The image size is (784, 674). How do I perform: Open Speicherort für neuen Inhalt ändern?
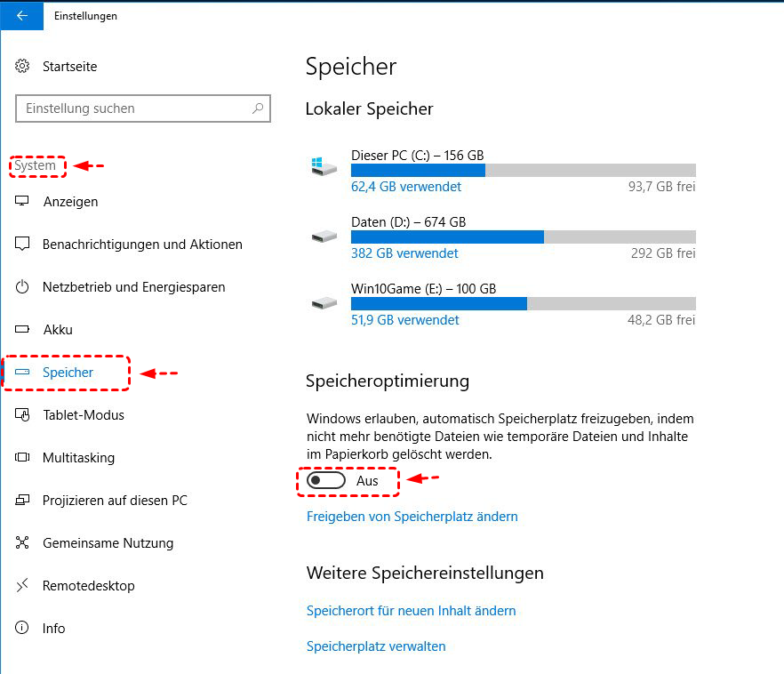click(411, 611)
